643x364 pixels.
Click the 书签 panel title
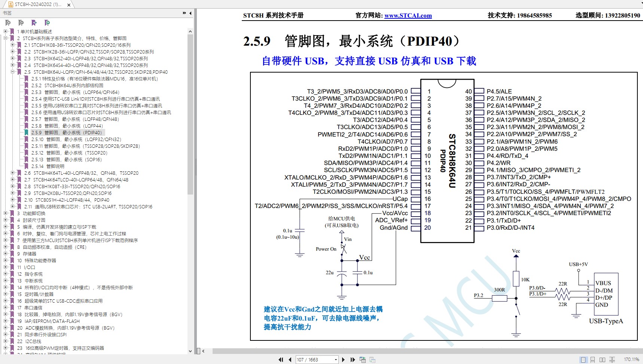[7, 13]
